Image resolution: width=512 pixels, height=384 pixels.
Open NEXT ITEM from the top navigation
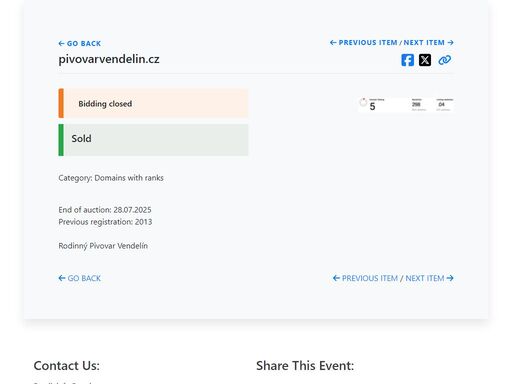coord(424,43)
